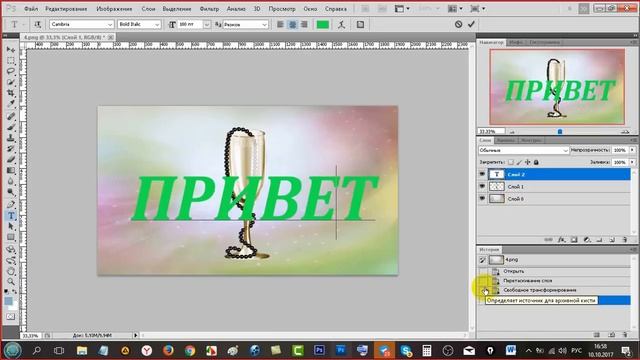The image size is (640, 360).
Task: Click the Navigator preview thumbnail
Action: [x=557, y=87]
